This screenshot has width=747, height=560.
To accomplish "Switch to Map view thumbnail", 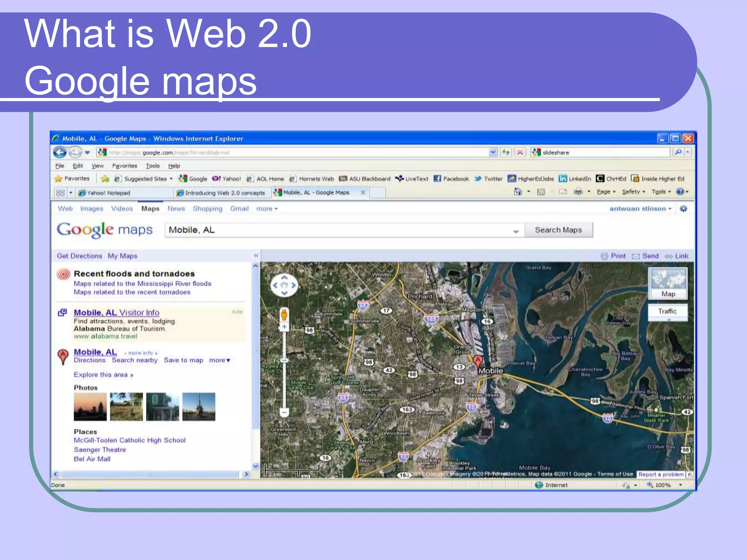I will pos(668,283).
